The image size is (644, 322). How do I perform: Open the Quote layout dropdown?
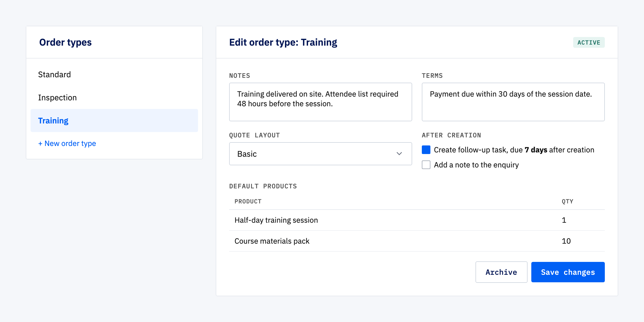tap(320, 154)
